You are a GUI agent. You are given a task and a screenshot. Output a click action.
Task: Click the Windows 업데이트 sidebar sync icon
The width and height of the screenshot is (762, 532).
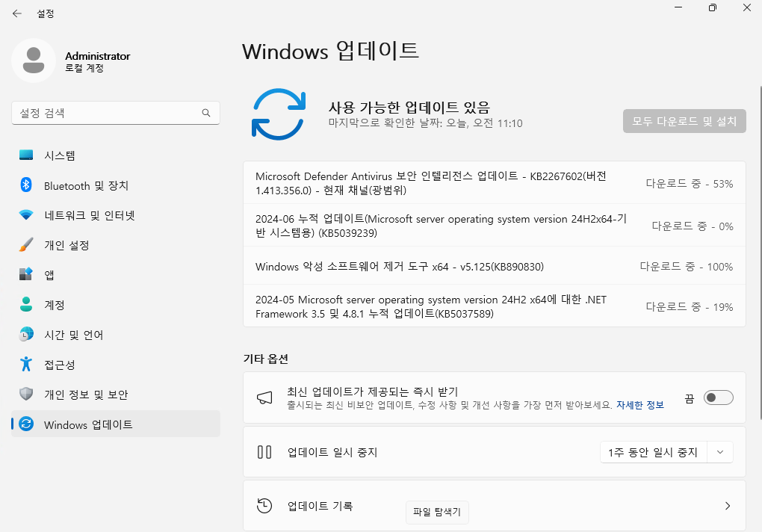pos(26,424)
